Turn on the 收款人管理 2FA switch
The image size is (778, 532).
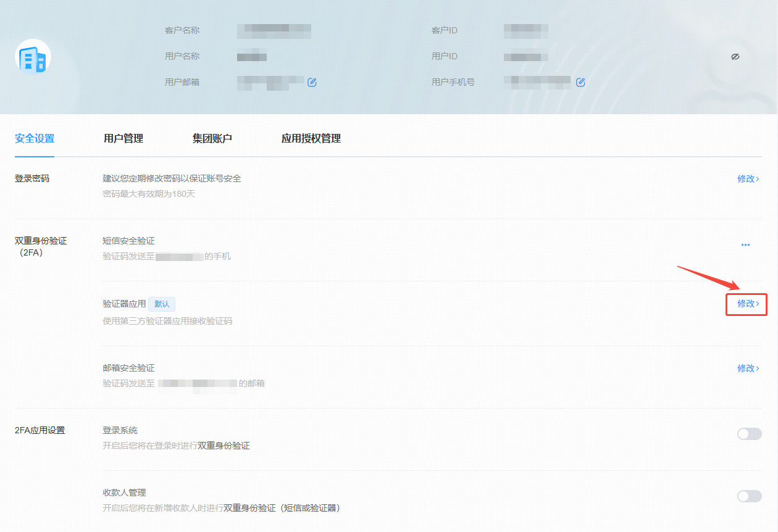(x=749, y=496)
